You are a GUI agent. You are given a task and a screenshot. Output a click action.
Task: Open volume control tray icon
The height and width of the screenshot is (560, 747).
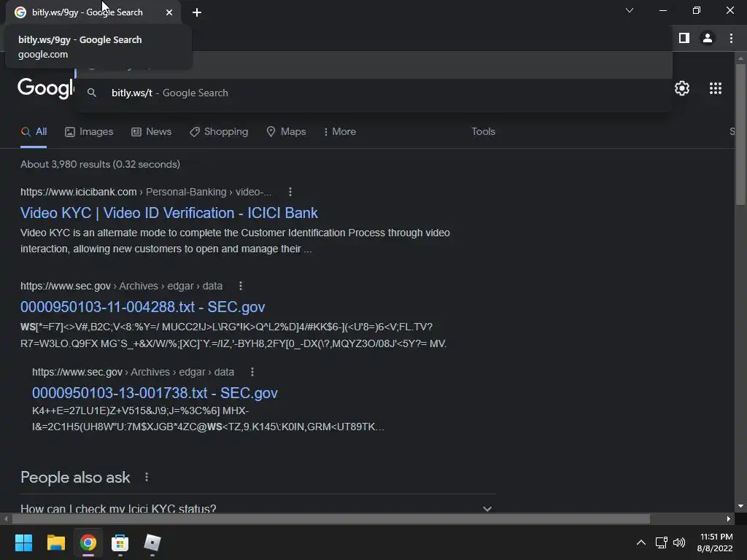(x=679, y=542)
